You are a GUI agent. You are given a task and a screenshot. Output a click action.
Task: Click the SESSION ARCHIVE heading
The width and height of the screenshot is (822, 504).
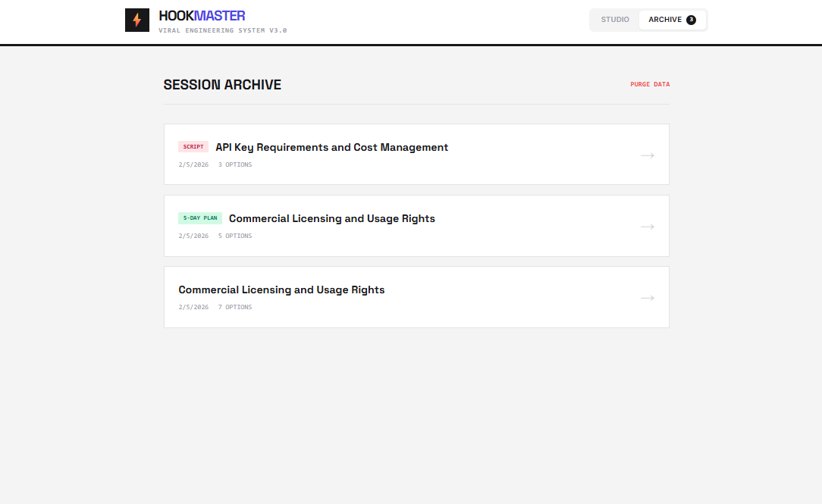(x=222, y=84)
